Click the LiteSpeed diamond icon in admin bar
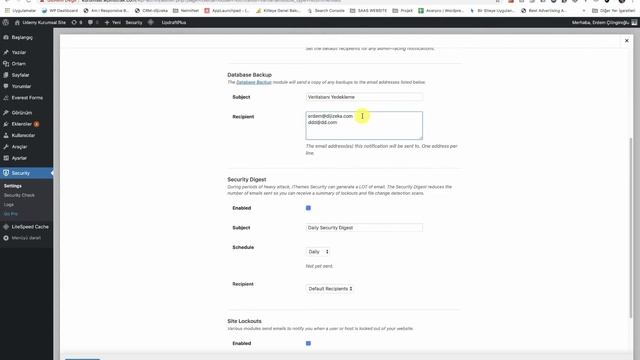Viewport: 640px width, 360px height. tap(151, 22)
